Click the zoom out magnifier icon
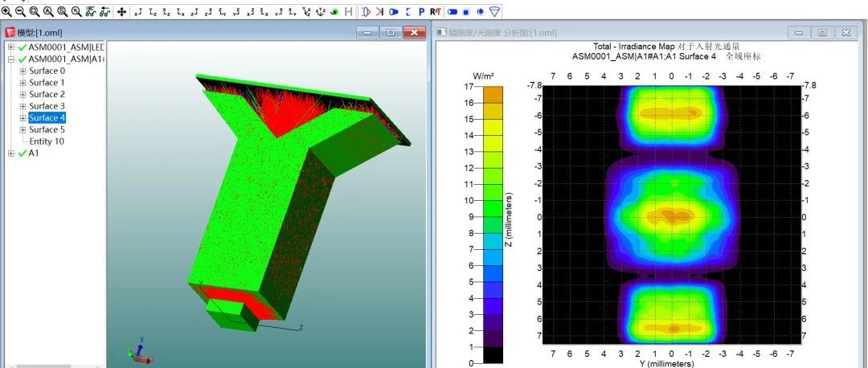 tap(20, 12)
